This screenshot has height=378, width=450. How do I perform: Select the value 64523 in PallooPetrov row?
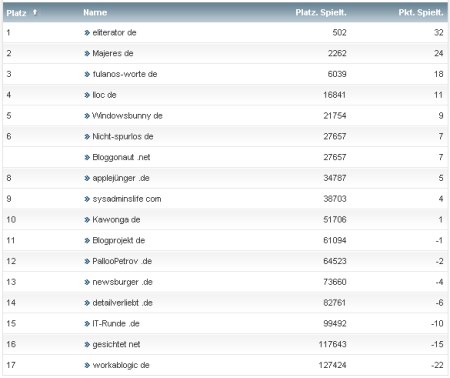335,261
